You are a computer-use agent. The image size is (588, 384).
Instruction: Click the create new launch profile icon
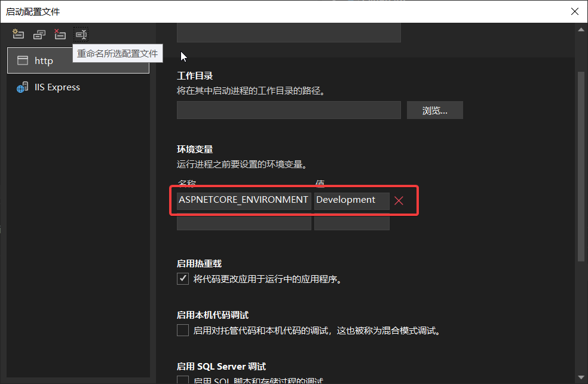pos(18,34)
